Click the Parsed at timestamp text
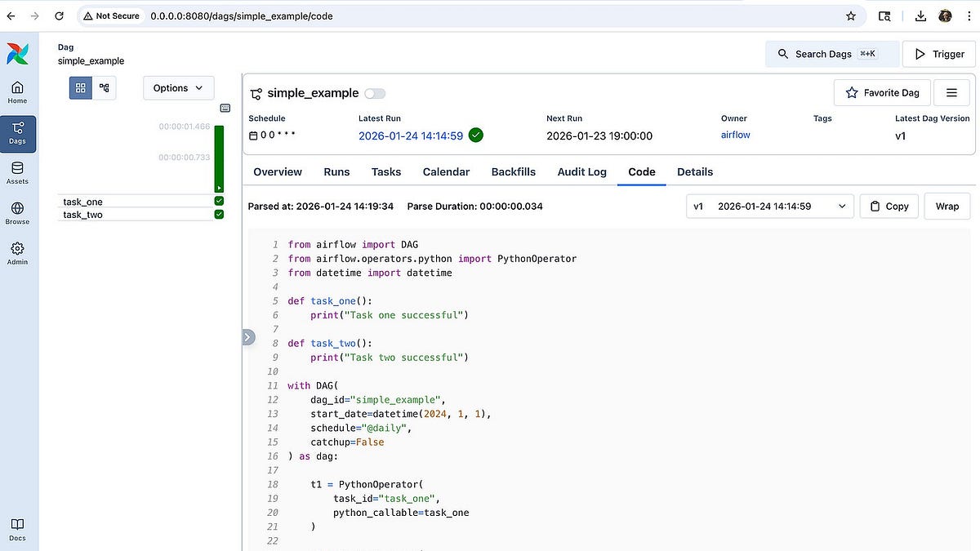The width and height of the screenshot is (980, 551). [321, 207]
